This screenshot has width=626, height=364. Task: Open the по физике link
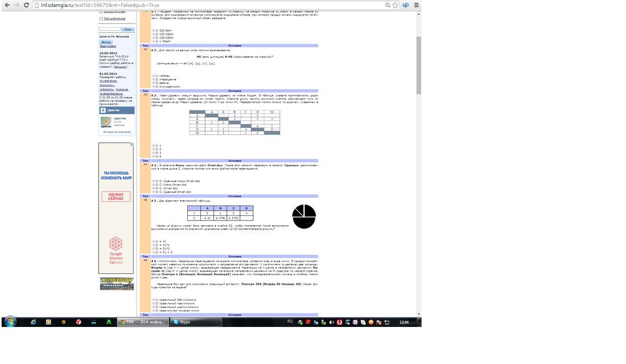point(122,89)
